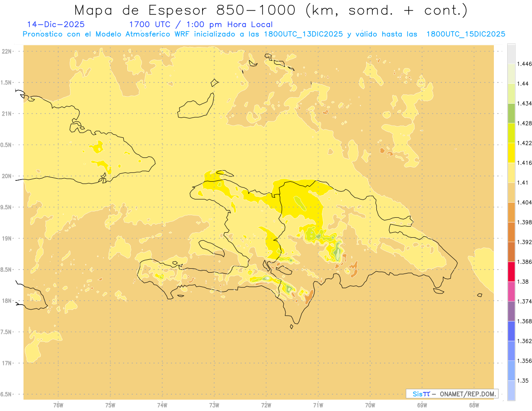Click the colorbar value '1.38'
Screen dimensions: 532x411
tap(523, 282)
